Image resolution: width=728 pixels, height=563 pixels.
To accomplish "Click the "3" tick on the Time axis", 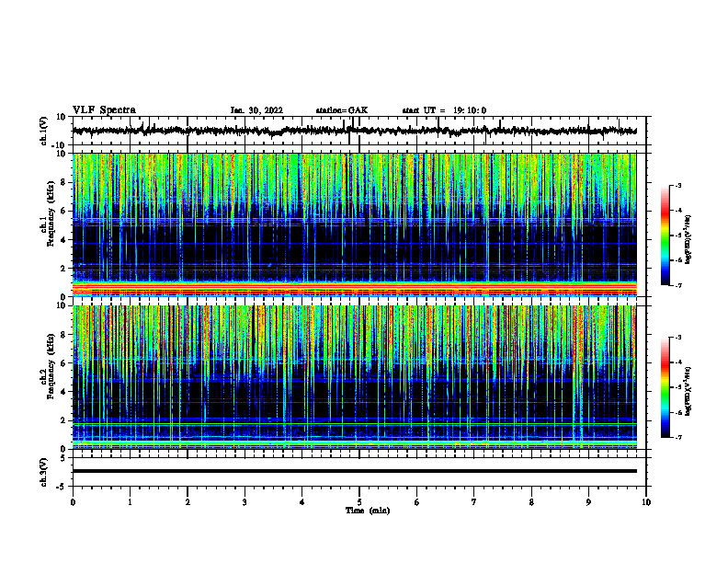I will (245, 502).
